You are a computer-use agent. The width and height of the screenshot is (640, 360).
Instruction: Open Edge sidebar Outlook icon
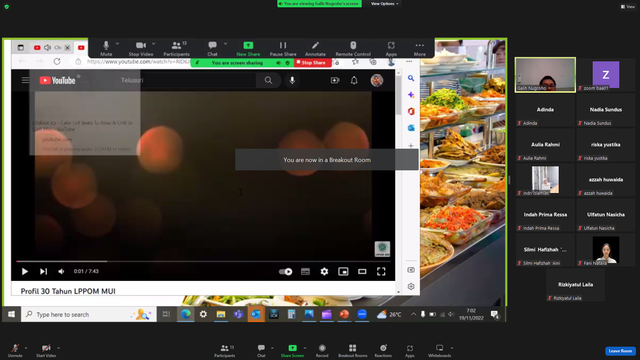(411, 128)
